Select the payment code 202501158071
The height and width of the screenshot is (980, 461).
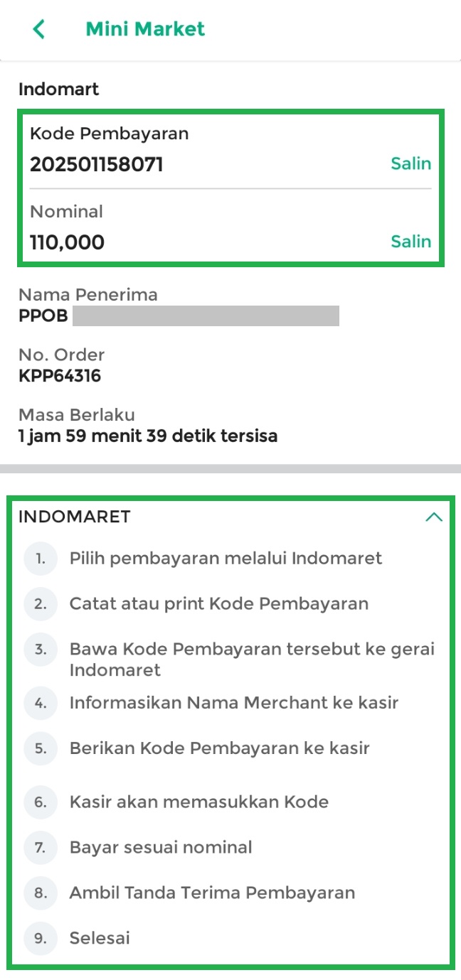tap(97, 165)
